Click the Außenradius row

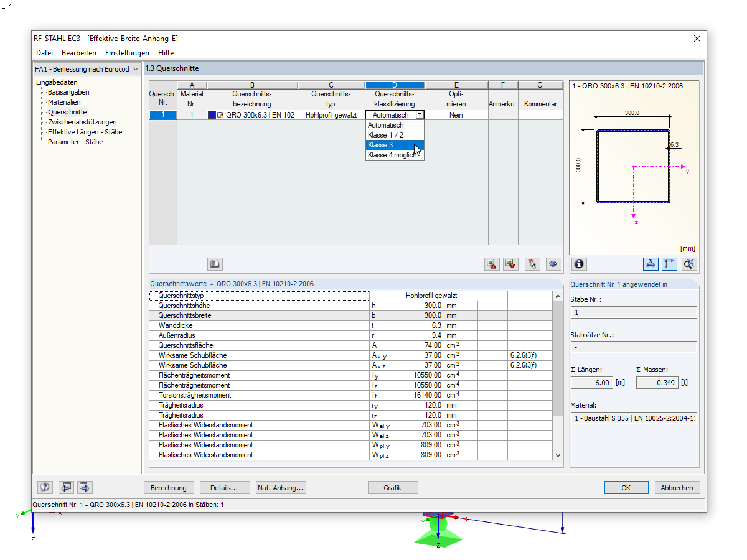tap(351, 335)
